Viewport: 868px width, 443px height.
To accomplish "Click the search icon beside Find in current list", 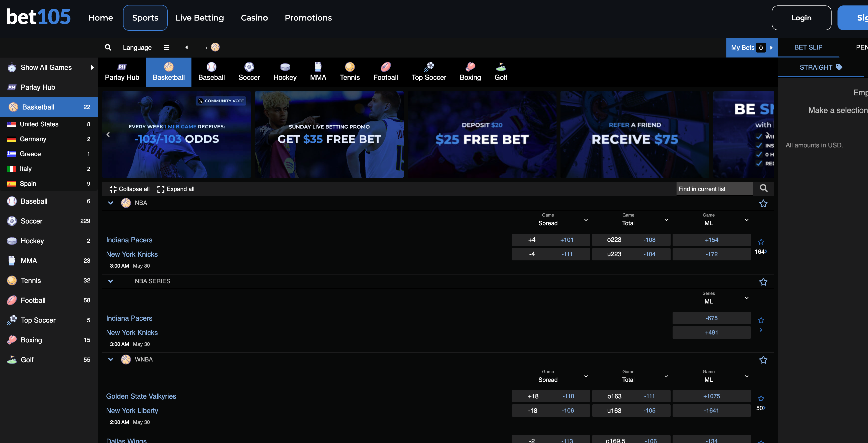I will [x=764, y=188].
